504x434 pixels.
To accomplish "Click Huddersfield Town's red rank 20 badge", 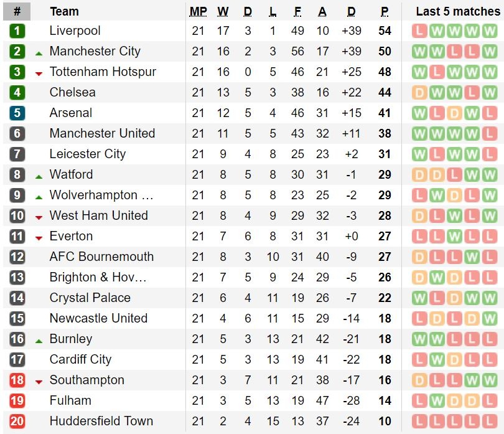I will pos(17,422).
